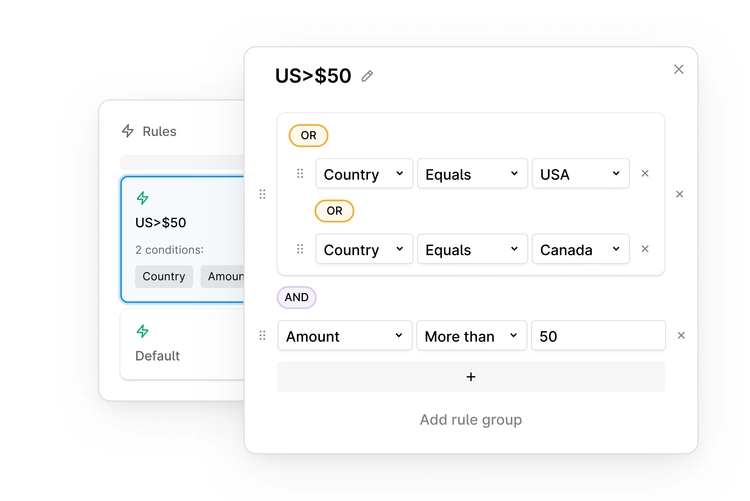
Task: Grab drag handle of the Canada condition row
Action: point(300,249)
